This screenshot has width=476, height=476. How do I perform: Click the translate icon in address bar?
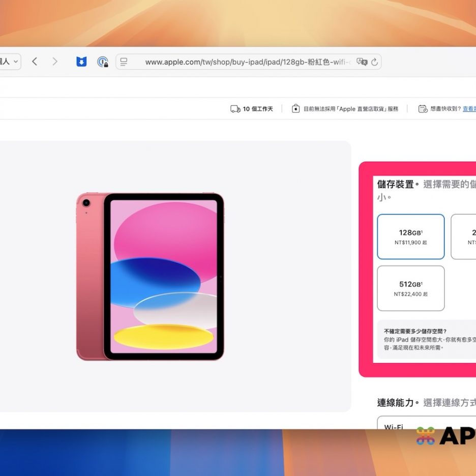362,62
